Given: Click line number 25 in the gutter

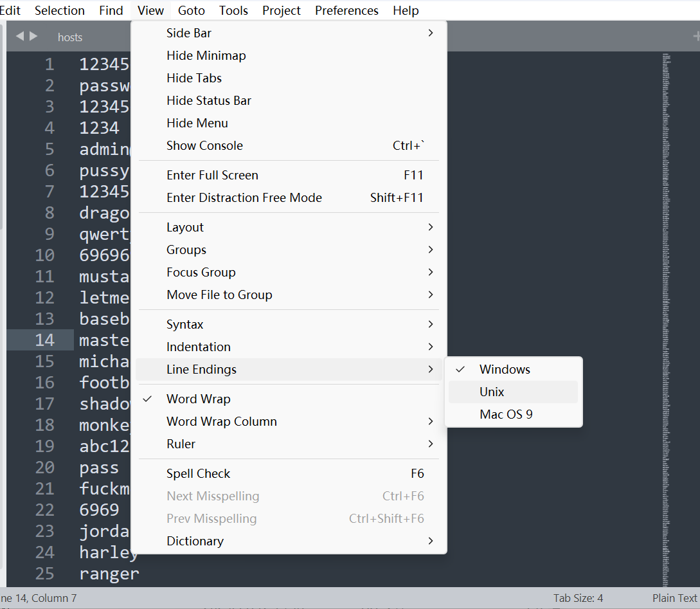Looking at the screenshot, I should (x=44, y=573).
